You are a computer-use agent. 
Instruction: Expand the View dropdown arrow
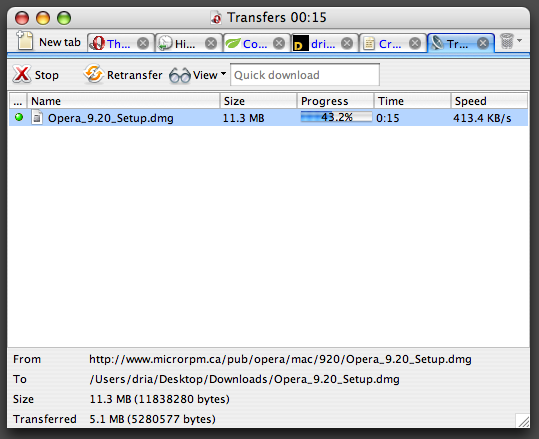coord(223,74)
